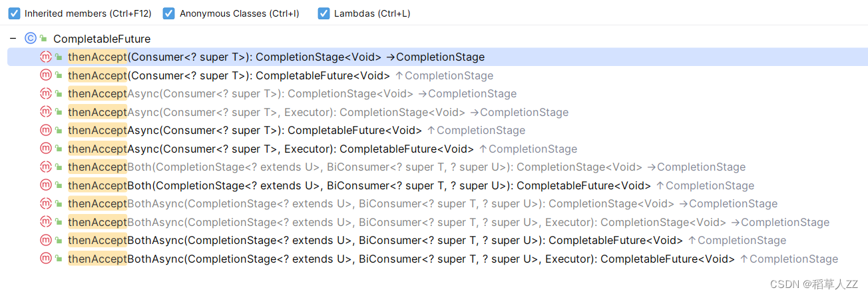Click method icon for thenAcceptAsync with Executor returning CompletableFuture
The image size is (868, 296).
pyautogui.click(x=46, y=149)
